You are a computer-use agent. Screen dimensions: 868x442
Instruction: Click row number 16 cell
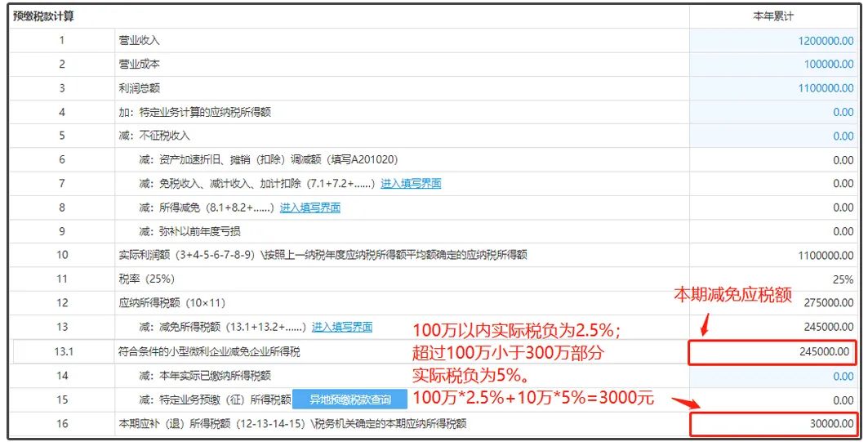point(61,424)
